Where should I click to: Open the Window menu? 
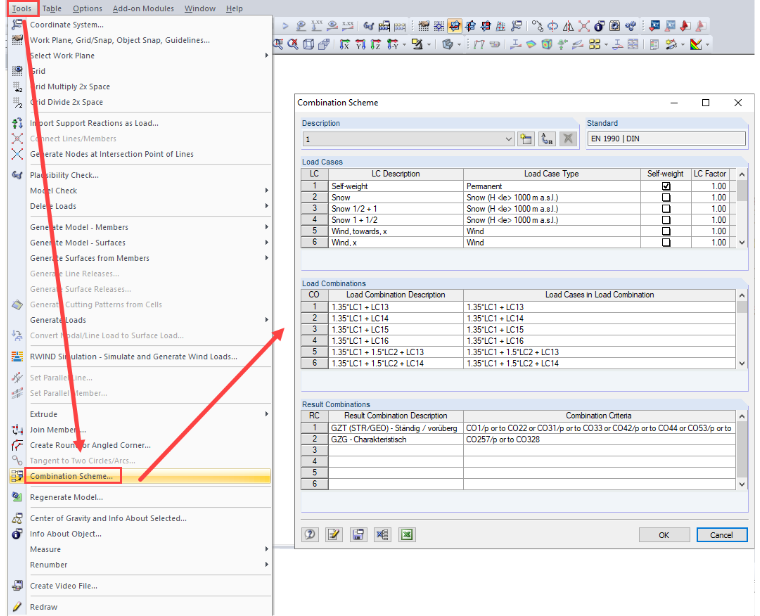[200, 8]
